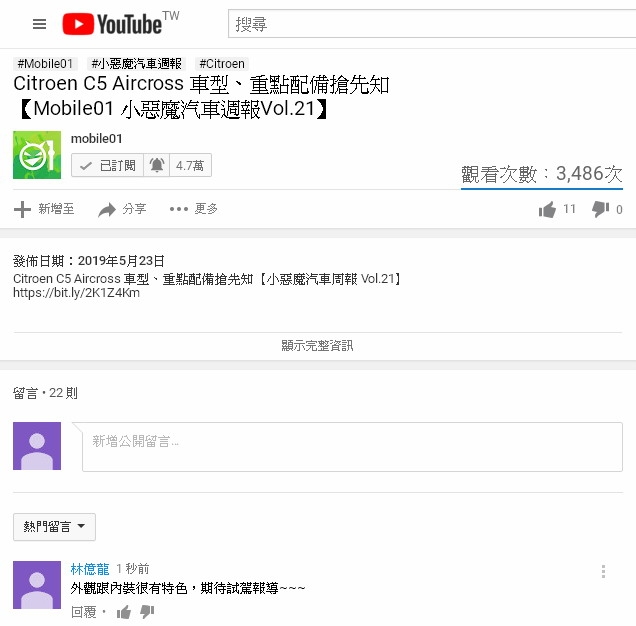Select the #Mobile01 hashtag
This screenshot has height=626, width=636.
click(x=45, y=64)
